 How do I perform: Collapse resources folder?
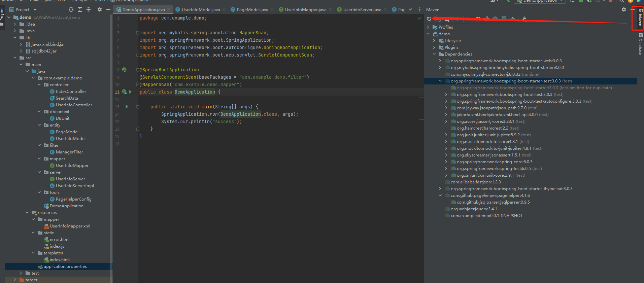27,213
